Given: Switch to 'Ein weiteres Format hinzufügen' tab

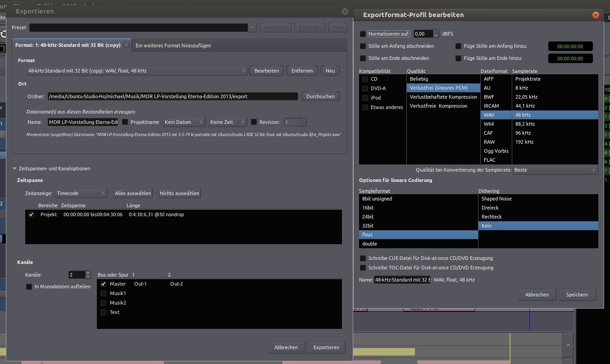Looking at the screenshot, I should pos(173,45).
